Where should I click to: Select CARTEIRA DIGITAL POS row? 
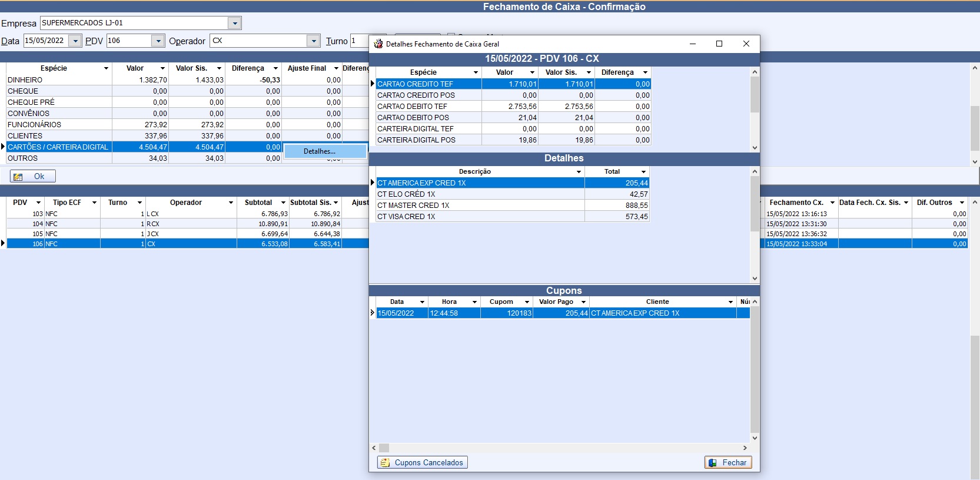tap(513, 140)
